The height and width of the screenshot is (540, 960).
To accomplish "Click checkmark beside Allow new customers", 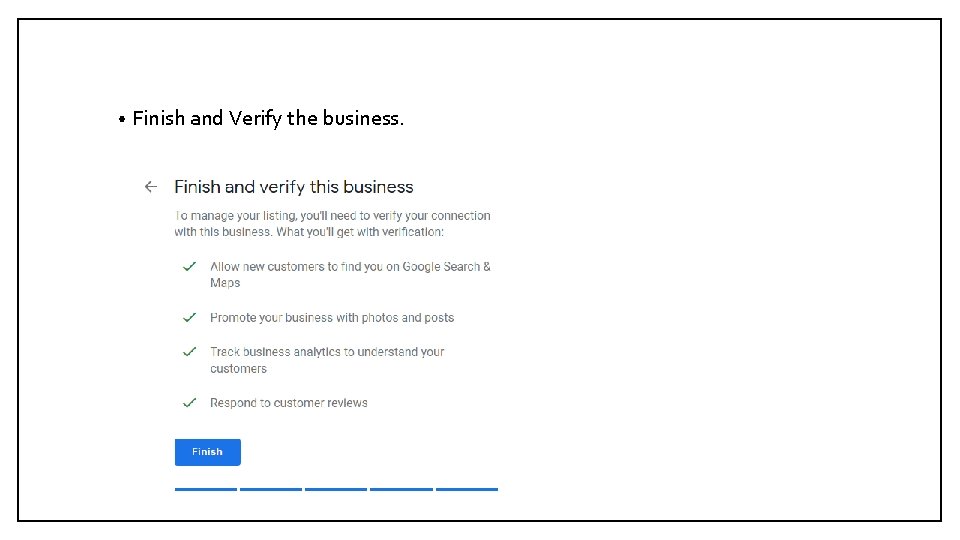I will coord(189,267).
